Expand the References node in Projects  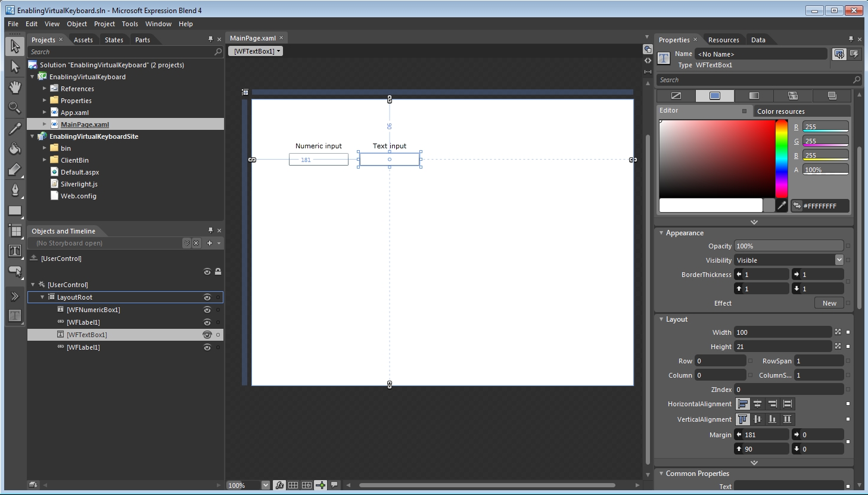[45, 89]
